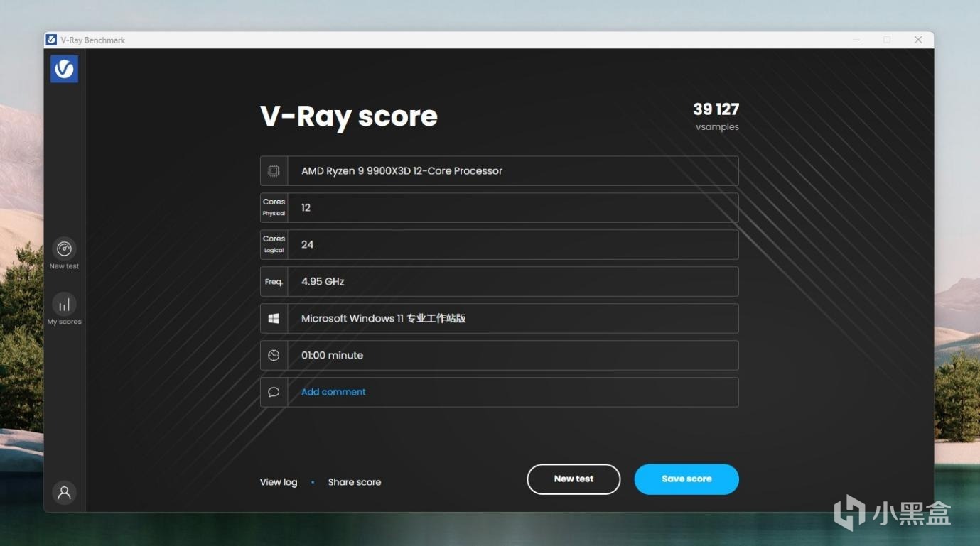Start a New test from the sidebar gauge icon
Viewport: 980px width, 546px height.
tap(64, 249)
